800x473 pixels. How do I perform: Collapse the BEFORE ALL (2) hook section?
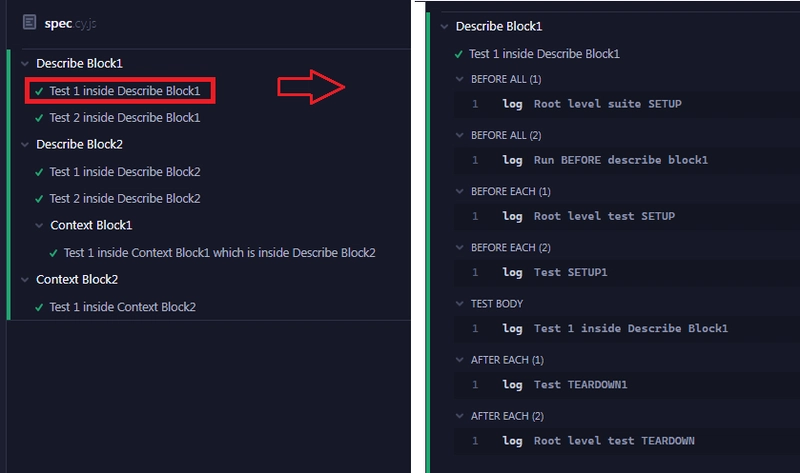click(x=460, y=135)
